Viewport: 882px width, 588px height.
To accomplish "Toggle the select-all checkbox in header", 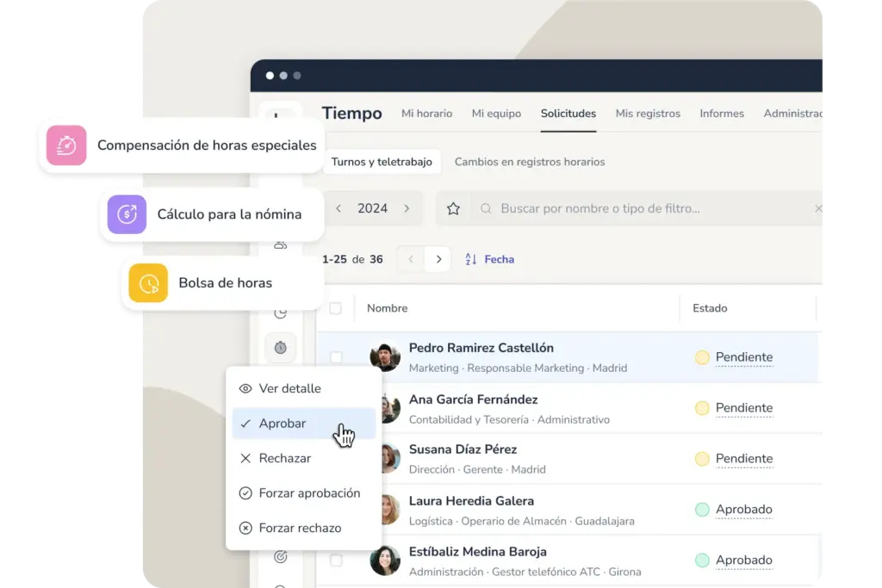I will pyautogui.click(x=335, y=308).
